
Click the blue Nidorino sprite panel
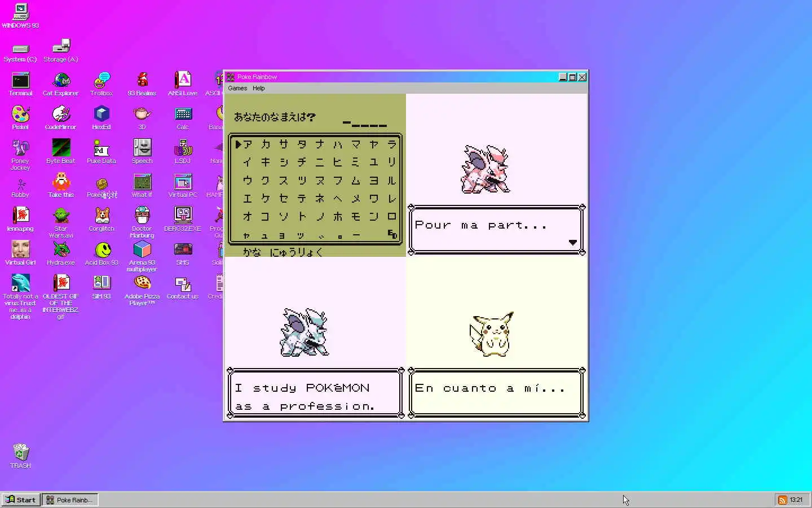pyautogui.click(x=304, y=332)
